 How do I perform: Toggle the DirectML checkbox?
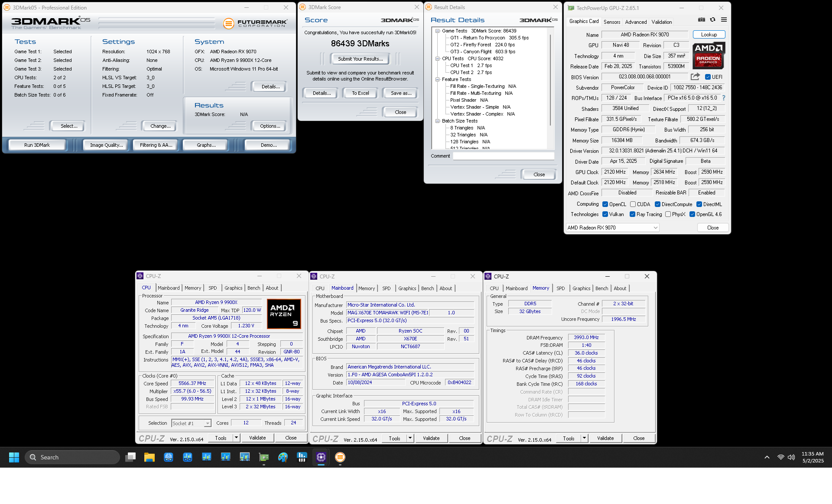[x=699, y=204]
